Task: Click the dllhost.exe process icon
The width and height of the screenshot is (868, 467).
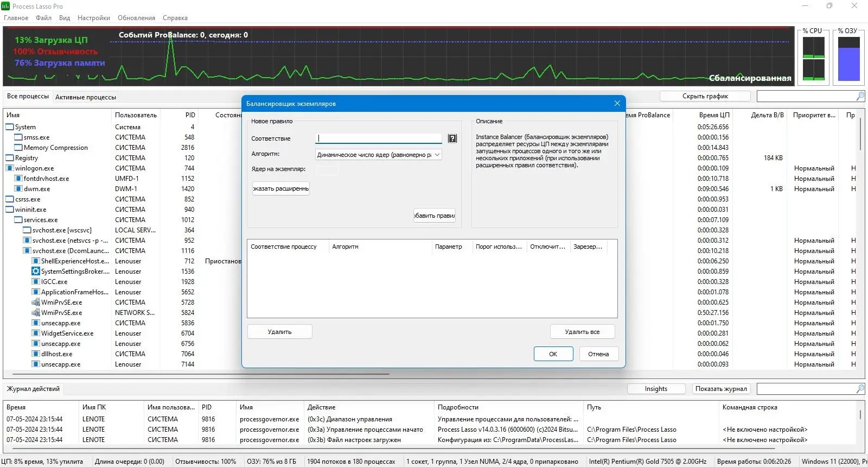Action: coord(36,354)
